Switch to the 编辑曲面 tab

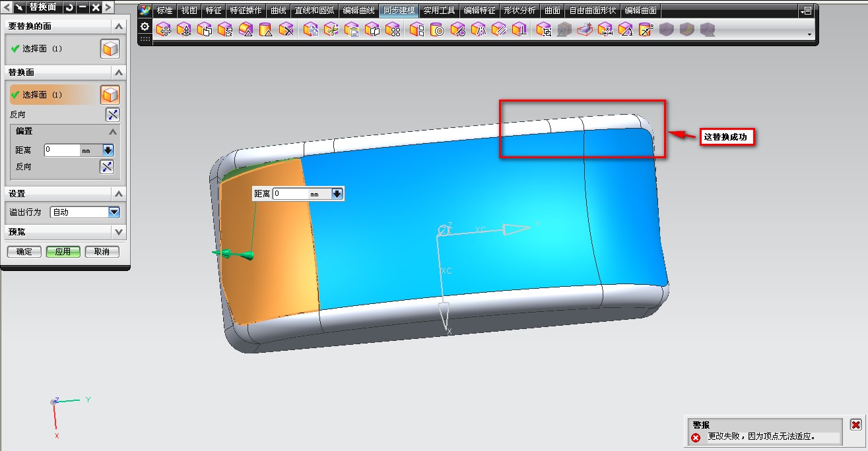coord(641,11)
